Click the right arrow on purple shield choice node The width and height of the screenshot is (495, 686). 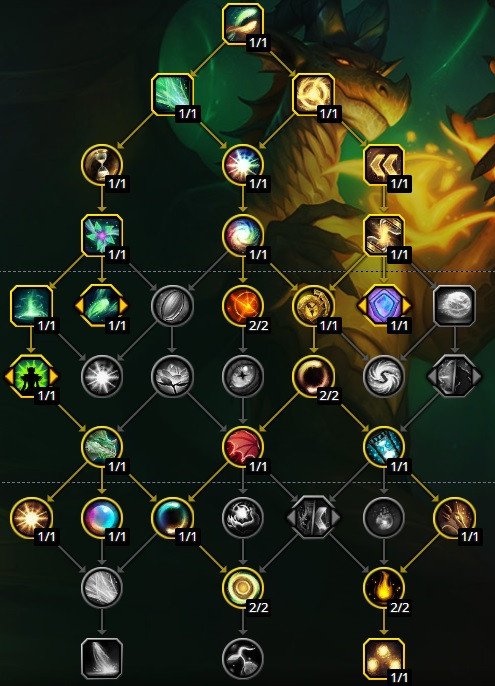(x=407, y=305)
